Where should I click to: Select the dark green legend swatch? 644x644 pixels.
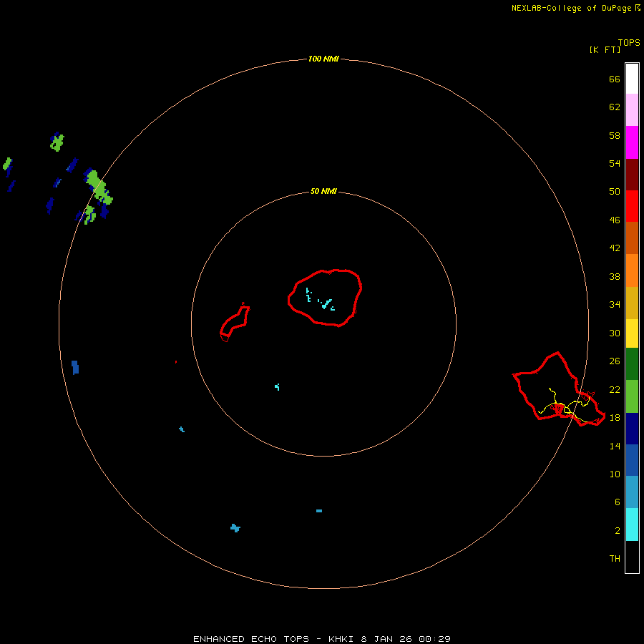[x=632, y=364]
